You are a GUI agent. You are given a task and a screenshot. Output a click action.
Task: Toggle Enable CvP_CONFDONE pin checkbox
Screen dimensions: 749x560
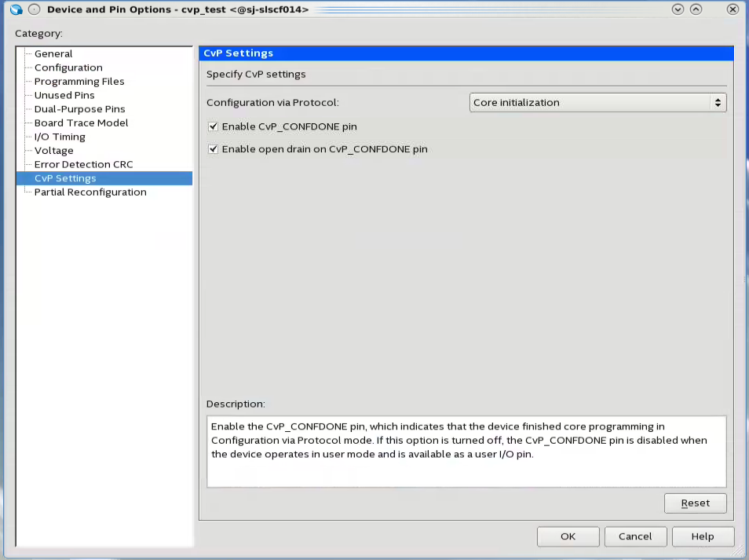[x=213, y=126]
